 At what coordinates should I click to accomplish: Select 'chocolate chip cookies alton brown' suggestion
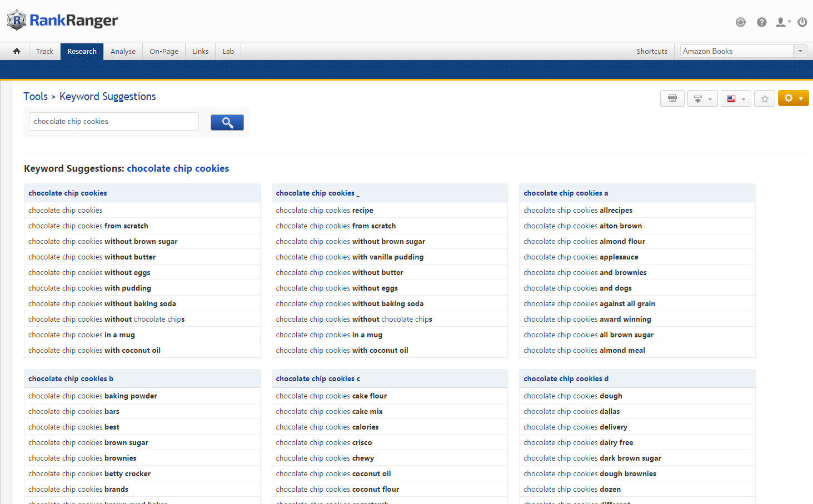[x=582, y=226]
